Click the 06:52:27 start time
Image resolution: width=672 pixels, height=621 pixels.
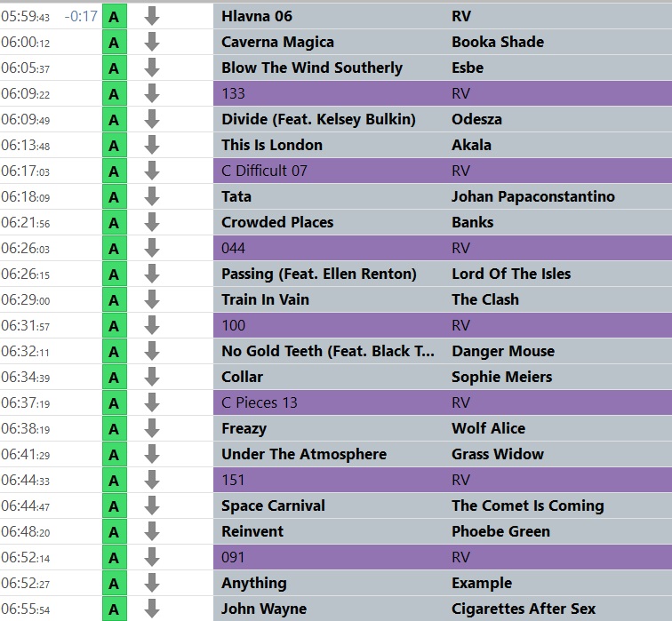[25, 584]
